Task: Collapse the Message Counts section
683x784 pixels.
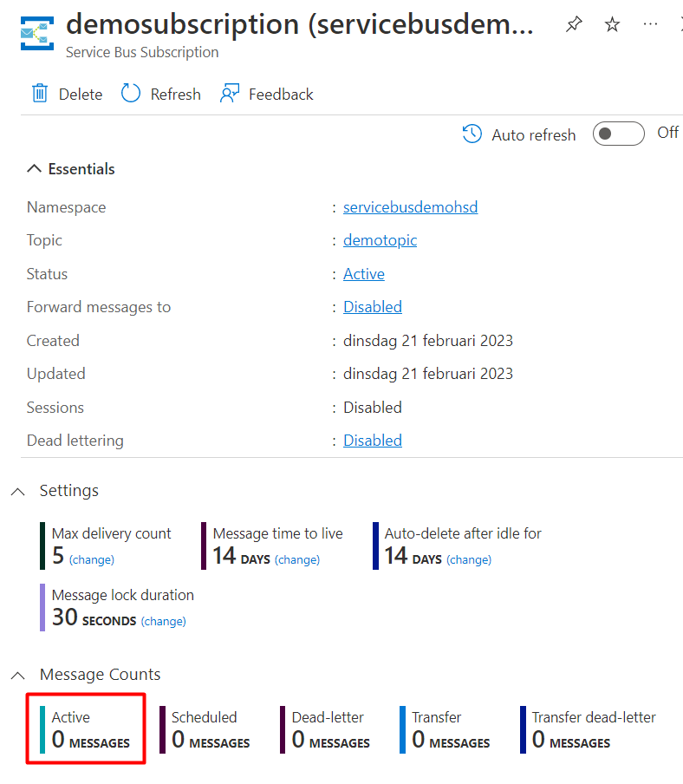Action: pos(18,676)
